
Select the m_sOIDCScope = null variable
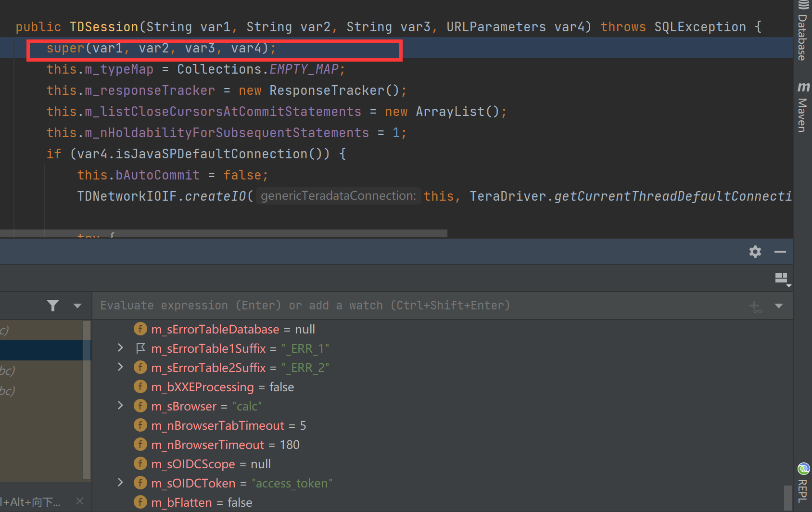pyautogui.click(x=211, y=464)
